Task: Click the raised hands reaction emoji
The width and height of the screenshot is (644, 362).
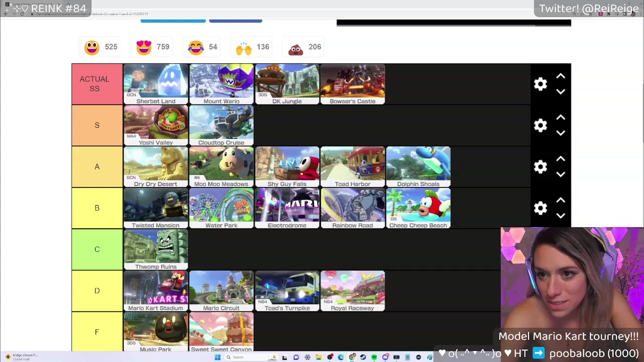Action: (244, 49)
